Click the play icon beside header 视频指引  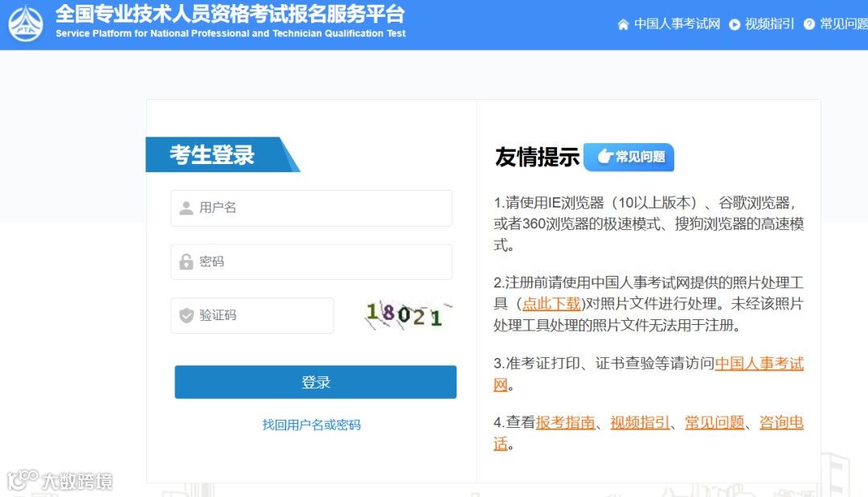point(735,24)
